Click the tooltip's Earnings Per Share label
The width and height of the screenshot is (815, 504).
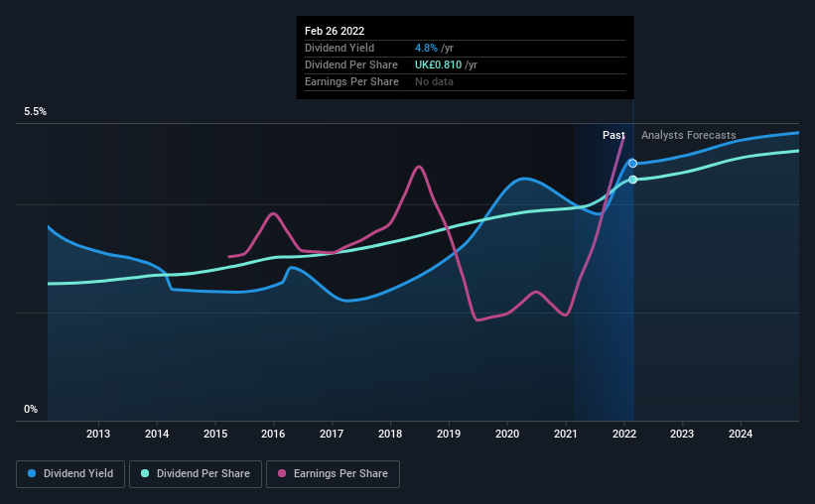(x=351, y=81)
